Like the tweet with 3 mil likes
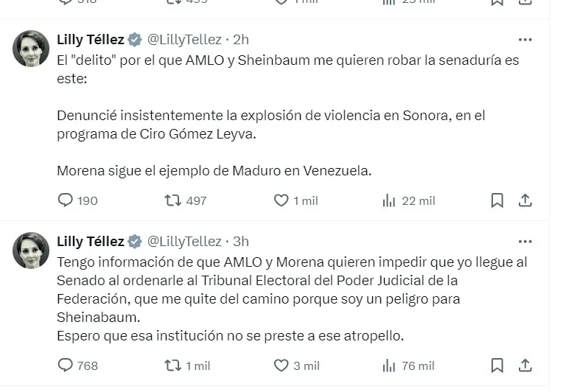This screenshot has height=392, width=566. tap(281, 365)
